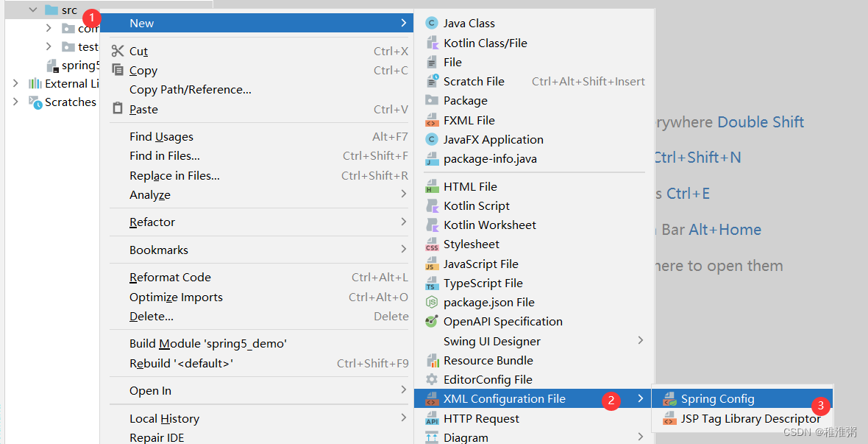
Task: Click the EditorConfig File gear icon
Action: 432,380
